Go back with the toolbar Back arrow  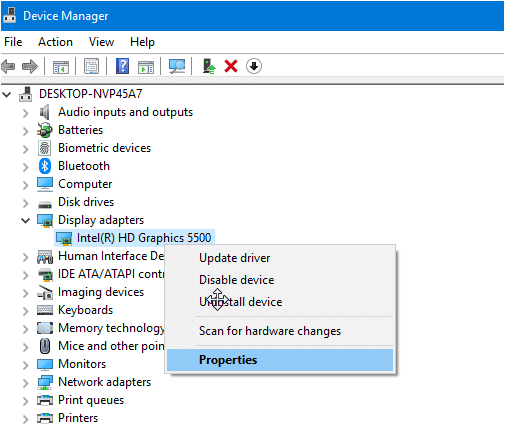click(x=8, y=66)
